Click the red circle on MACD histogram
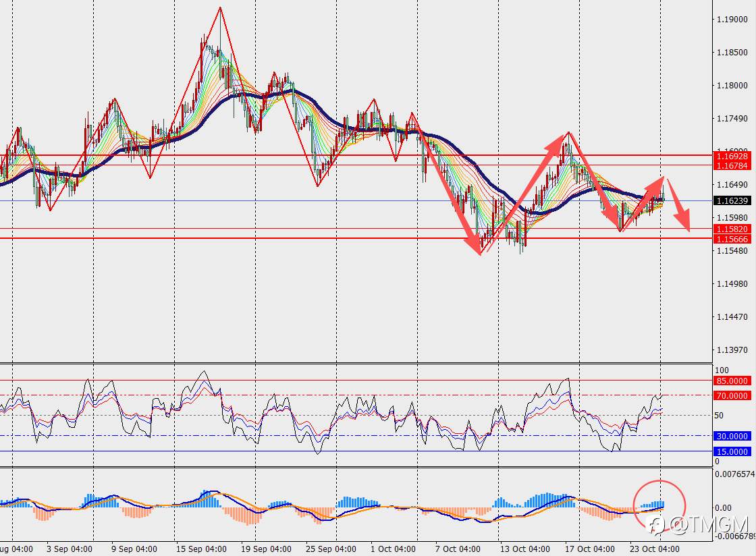Viewport: 756px width, 556px height. coord(659,505)
